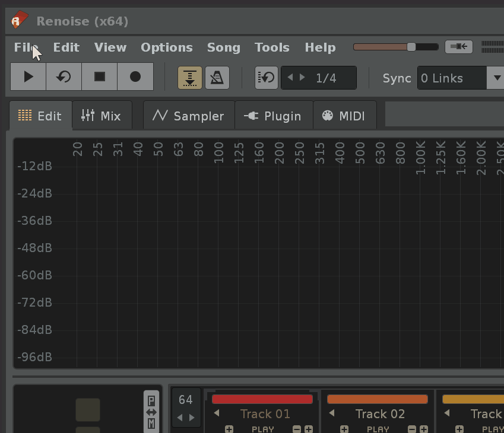Collapse Track 01 with its arrow

coord(217,413)
